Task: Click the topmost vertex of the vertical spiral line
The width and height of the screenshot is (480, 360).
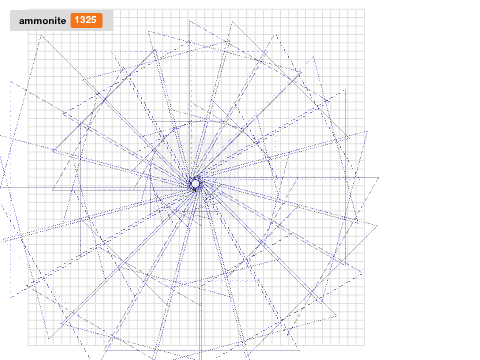Action: [189, 21]
